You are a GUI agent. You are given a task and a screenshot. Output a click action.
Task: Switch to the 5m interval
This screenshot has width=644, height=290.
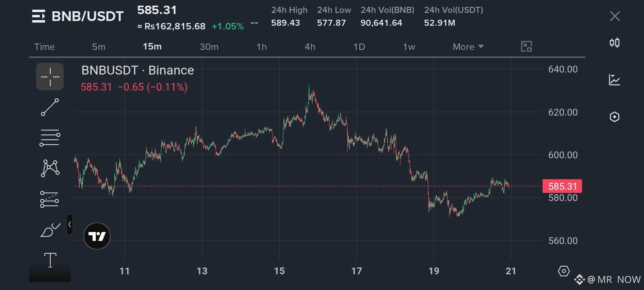tap(99, 47)
